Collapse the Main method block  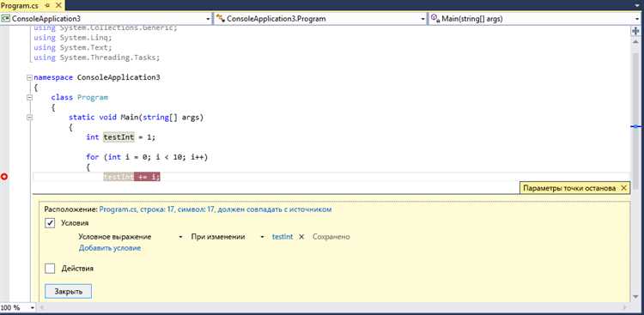pyautogui.click(x=28, y=118)
